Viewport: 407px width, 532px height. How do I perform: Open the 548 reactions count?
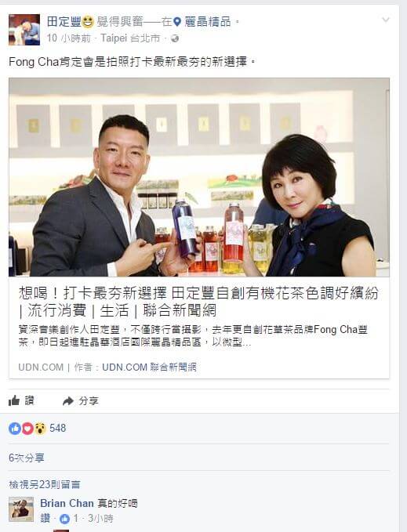coord(58,428)
